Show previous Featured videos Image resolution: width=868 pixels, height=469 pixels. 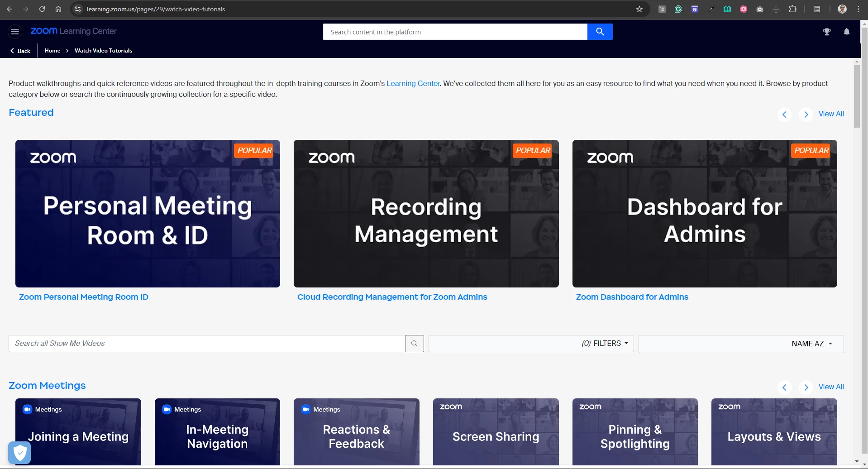[785, 115]
